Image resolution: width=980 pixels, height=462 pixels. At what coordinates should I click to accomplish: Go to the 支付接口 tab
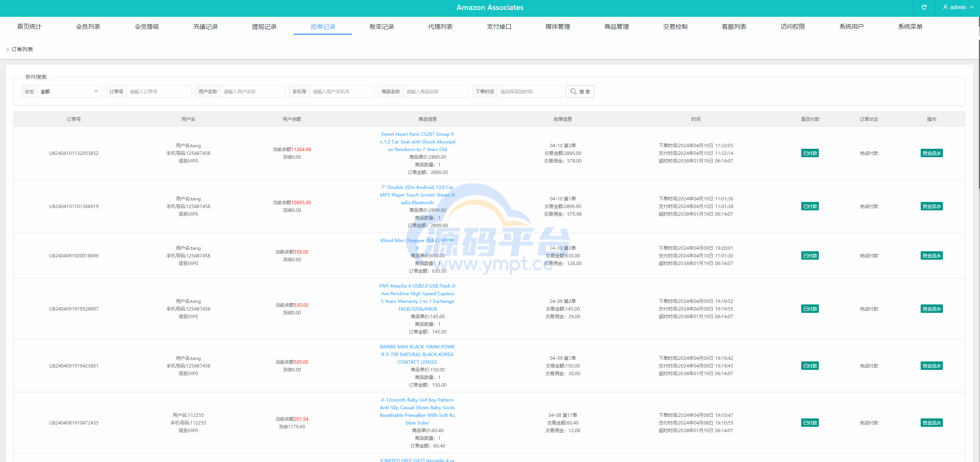point(499,26)
